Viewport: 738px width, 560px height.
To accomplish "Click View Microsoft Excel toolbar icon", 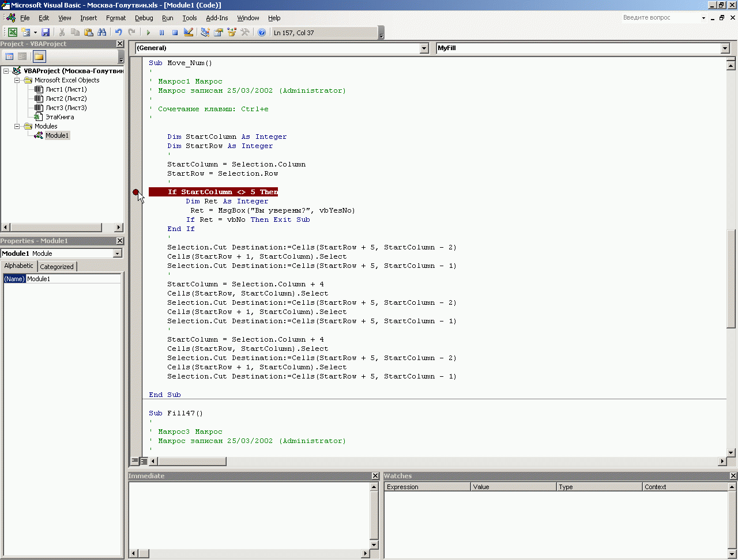I will coord(12,33).
